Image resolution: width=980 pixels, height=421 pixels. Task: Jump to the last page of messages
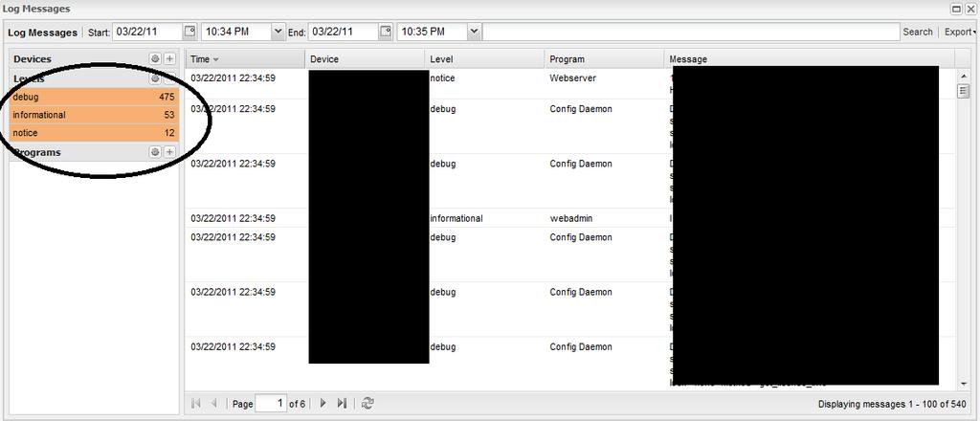(342, 404)
